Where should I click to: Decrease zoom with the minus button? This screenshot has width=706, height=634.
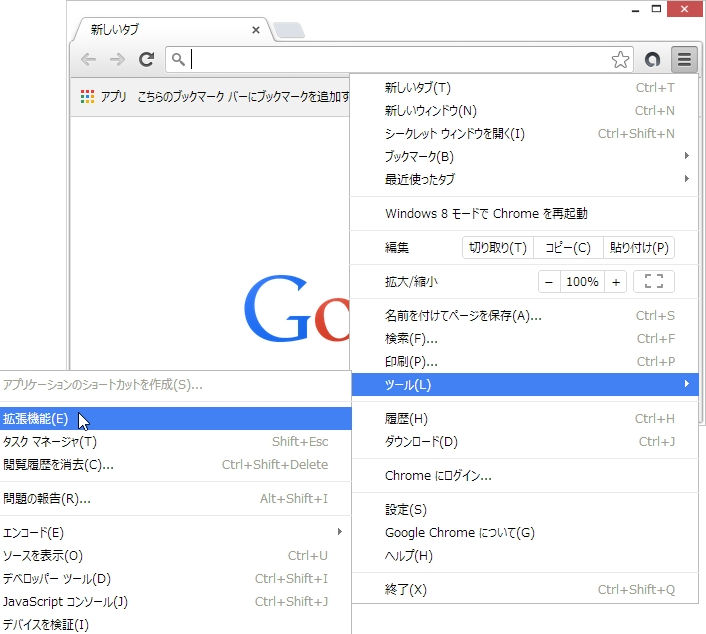pyautogui.click(x=549, y=282)
